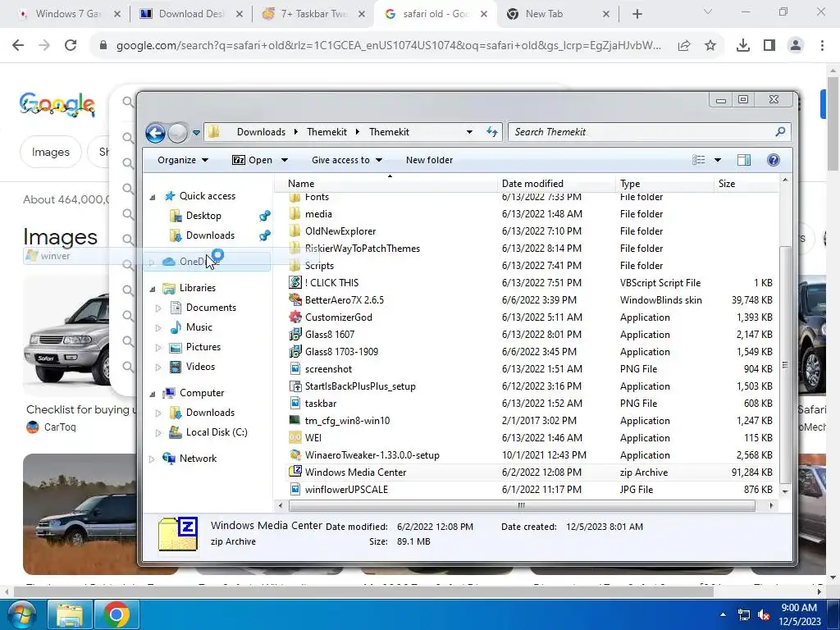This screenshot has width=840, height=630.
Task: Collapse the Libraries tree node
Action: tap(153, 289)
